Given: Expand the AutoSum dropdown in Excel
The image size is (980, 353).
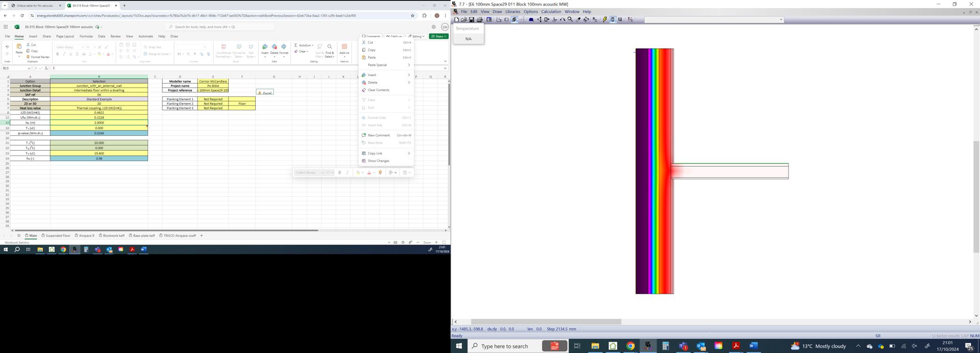Looking at the screenshot, I should pos(313,46).
